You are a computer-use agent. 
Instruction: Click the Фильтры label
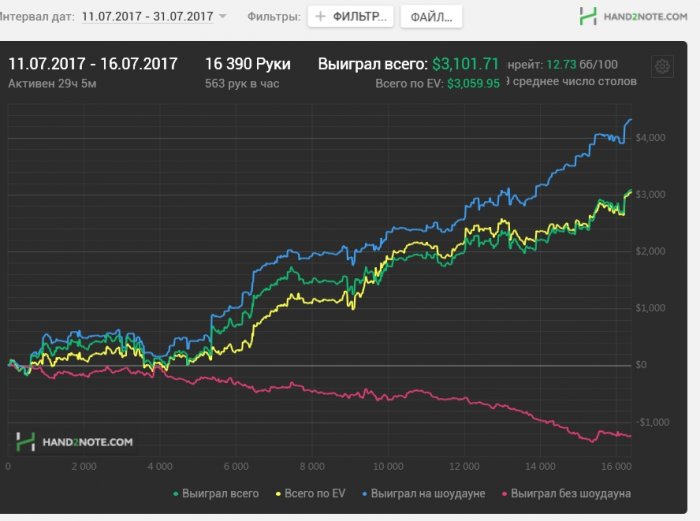tap(274, 17)
